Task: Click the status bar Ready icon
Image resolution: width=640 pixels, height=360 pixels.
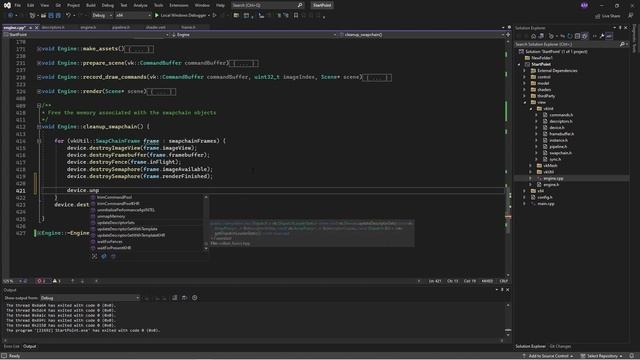Action: pyautogui.click(x=4, y=356)
